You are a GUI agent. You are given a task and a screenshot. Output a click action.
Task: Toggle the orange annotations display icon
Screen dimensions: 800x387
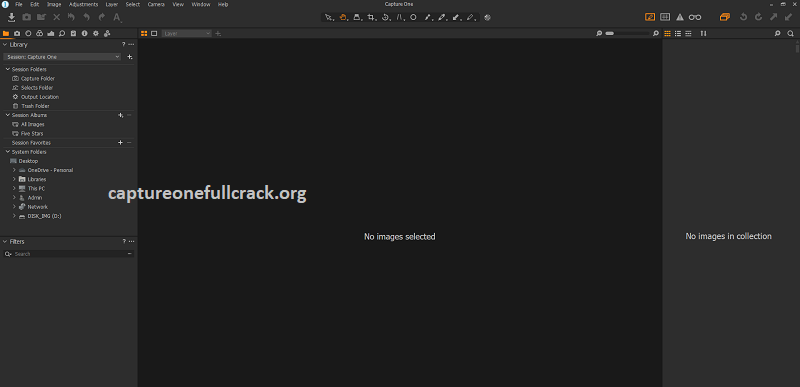[x=650, y=17]
